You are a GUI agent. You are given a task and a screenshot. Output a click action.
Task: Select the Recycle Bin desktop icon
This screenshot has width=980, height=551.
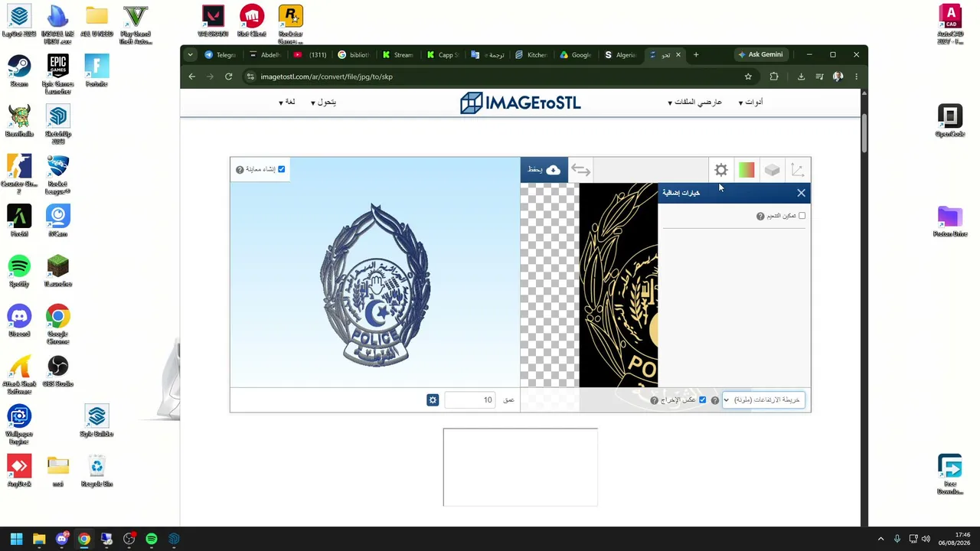coord(96,469)
